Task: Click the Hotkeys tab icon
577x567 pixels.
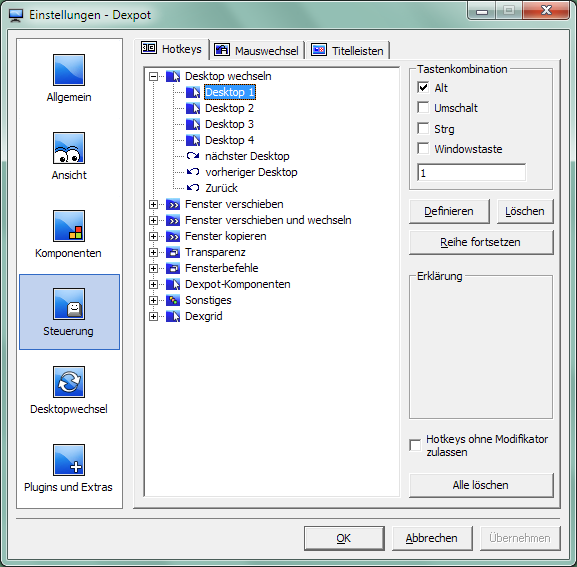Action: (x=149, y=48)
